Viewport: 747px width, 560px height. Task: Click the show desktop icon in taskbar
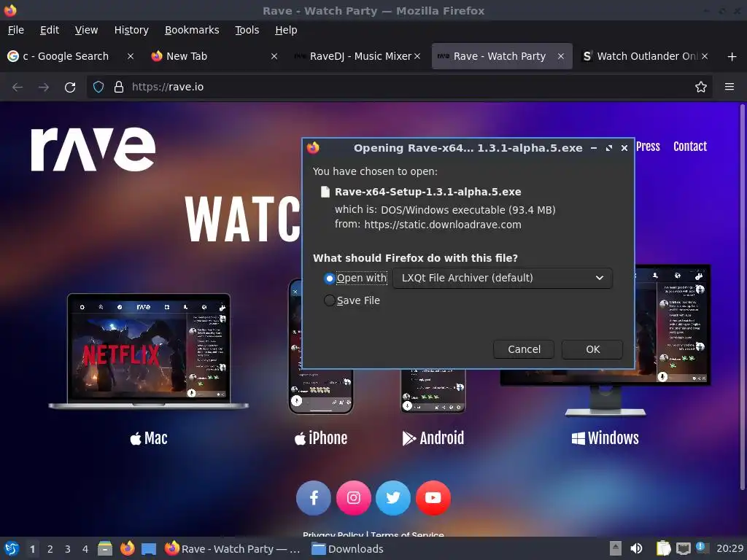(x=149, y=549)
